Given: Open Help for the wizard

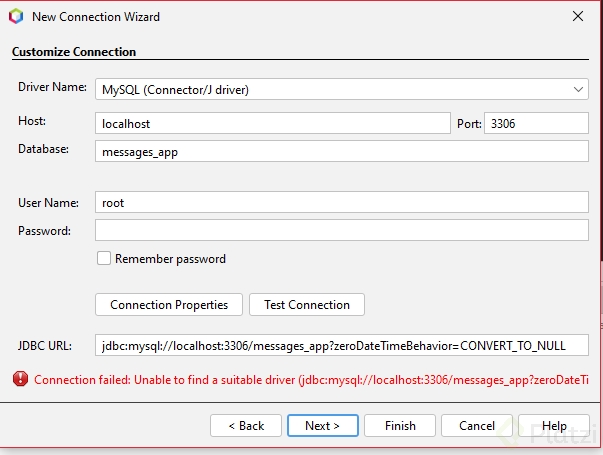Looking at the screenshot, I should [x=554, y=425].
